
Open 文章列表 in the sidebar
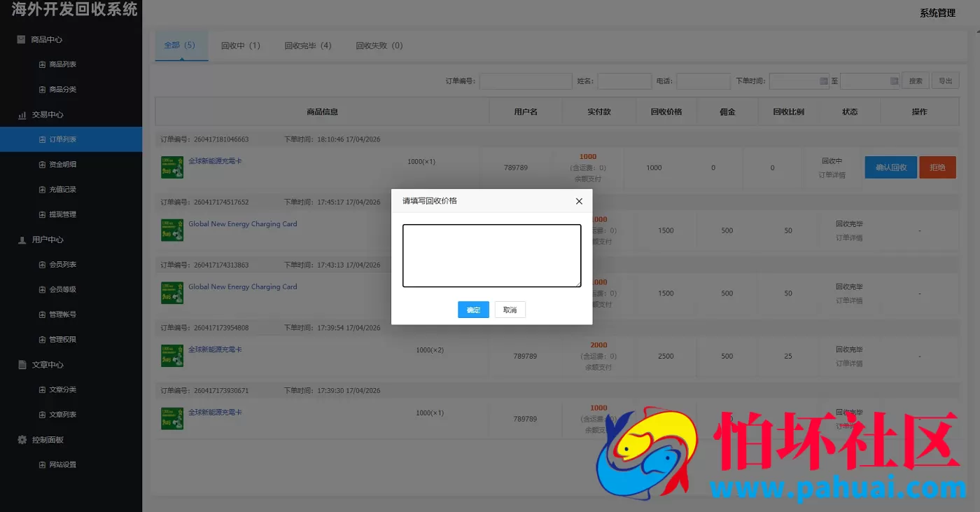click(x=62, y=415)
